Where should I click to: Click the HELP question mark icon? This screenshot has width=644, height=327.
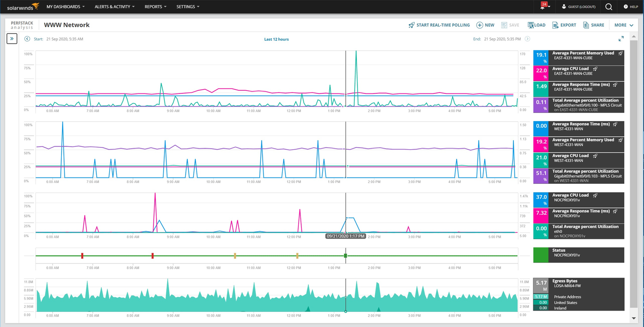click(625, 6)
